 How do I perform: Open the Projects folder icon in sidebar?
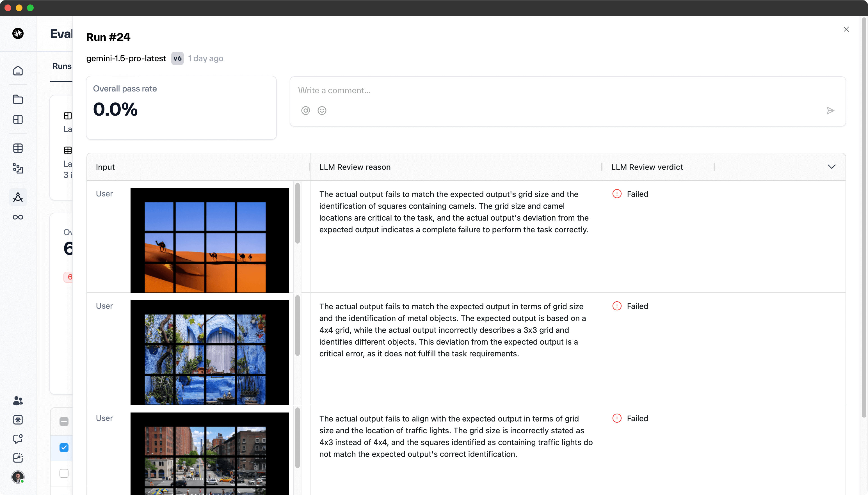[18, 99]
